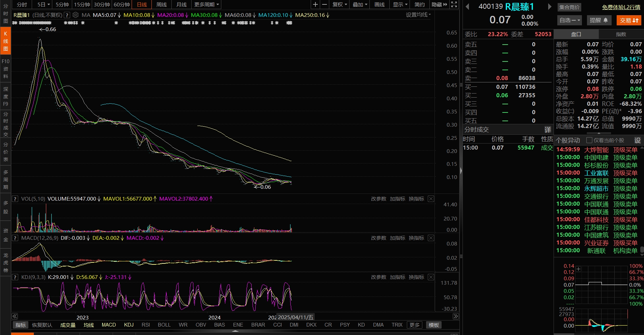Switch to 月线 monthly period tab
The image size is (644, 335).
point(181,4)
